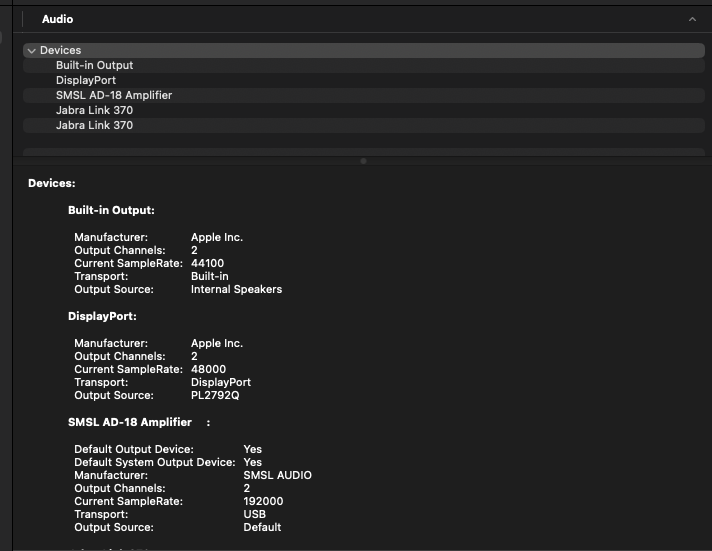This screenshot has height=551, width=712.
Task: Click the PL2792Q output source value
Action: click(x=215, y=395)
